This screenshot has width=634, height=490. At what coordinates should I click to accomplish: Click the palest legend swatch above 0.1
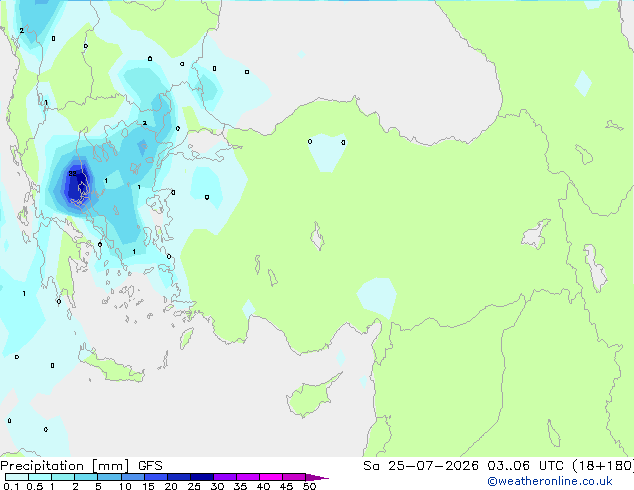pos(17,477)
